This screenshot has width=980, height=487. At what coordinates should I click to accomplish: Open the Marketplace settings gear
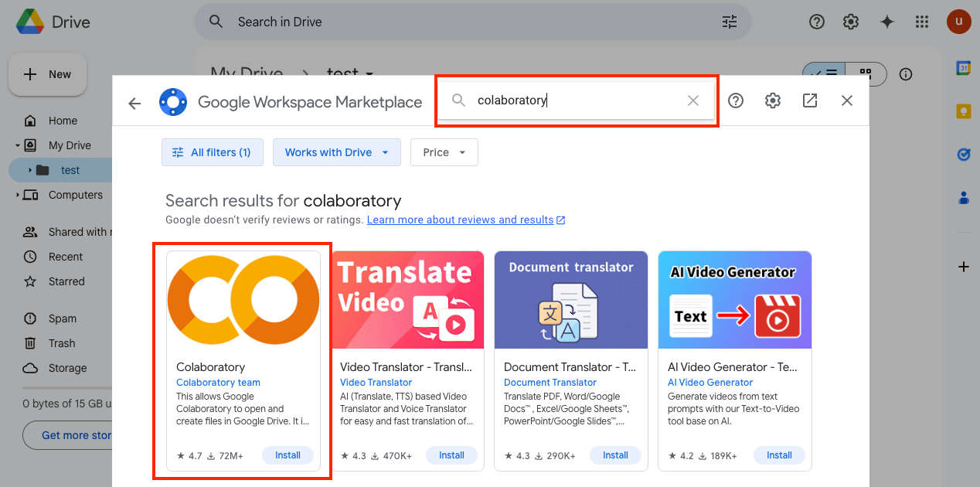pos(773,100)
